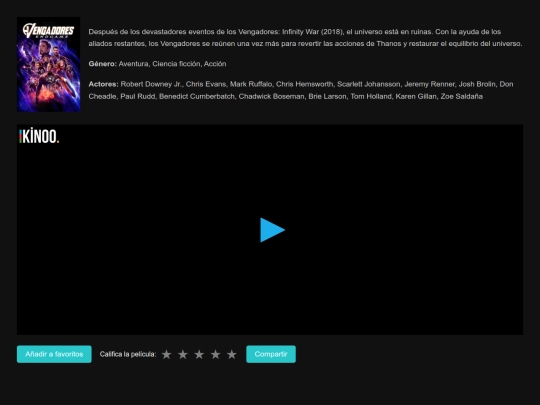Rate the movie five stars
This screenshot has height=405, width=540.
tap(232, 354)
